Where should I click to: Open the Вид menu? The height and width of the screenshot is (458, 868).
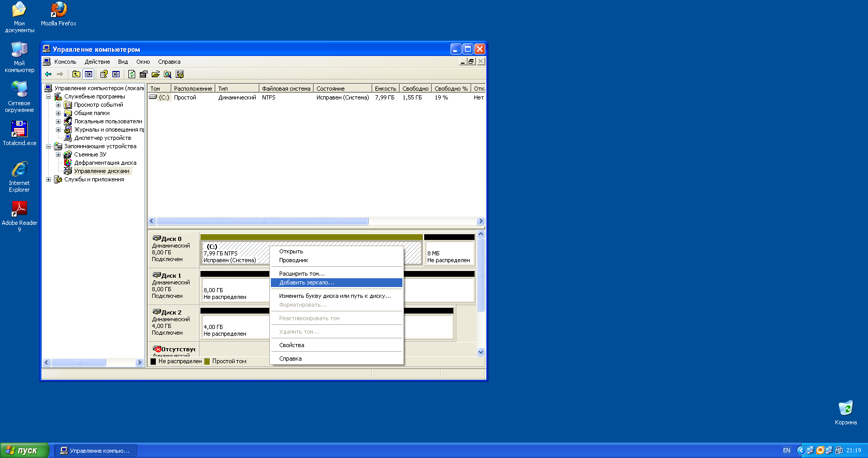pos(123,62)
